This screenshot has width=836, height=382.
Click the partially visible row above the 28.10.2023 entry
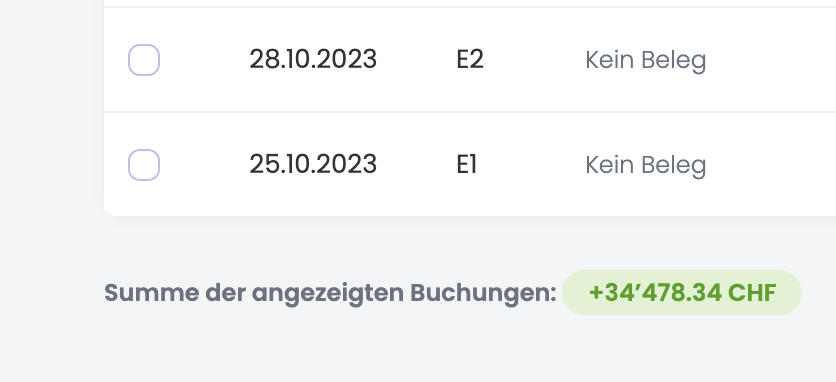pyautogui.click(x=470, y=3)
